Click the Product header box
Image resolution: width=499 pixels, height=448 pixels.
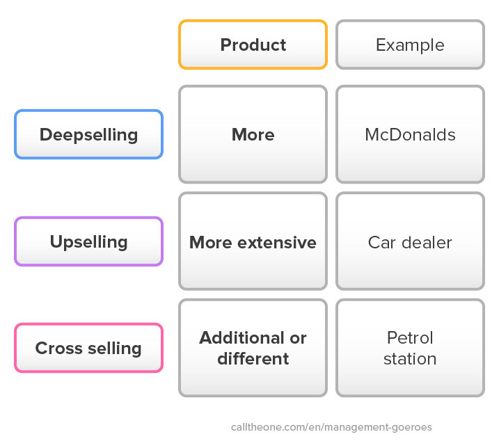tap(253, 45)
